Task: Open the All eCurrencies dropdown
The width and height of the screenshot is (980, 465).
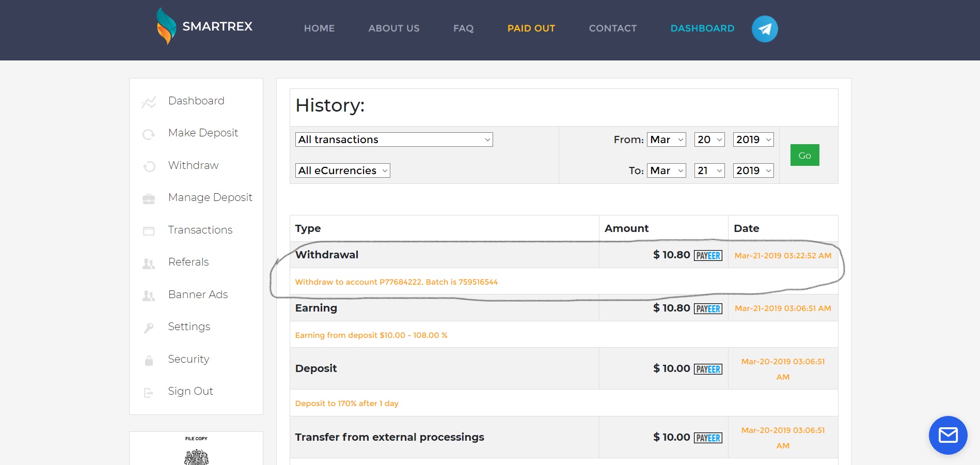Action: tap(343, 171)
